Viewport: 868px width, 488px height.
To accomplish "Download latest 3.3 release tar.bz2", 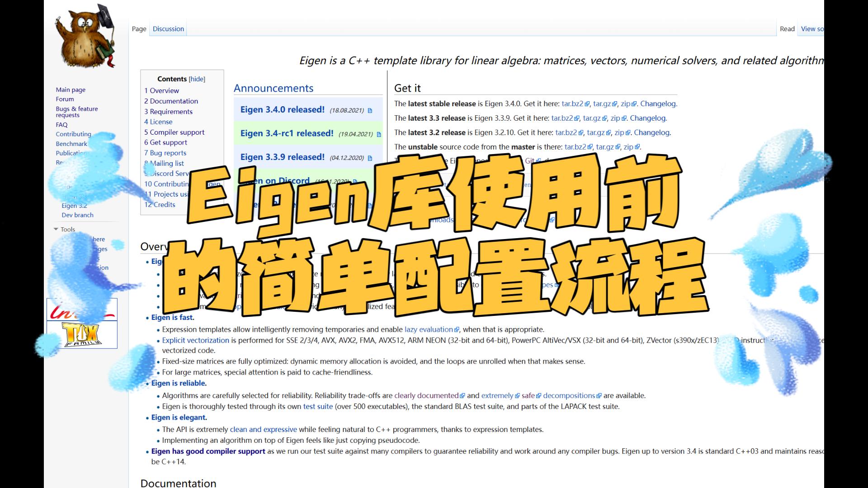I will tap(565, 118).
